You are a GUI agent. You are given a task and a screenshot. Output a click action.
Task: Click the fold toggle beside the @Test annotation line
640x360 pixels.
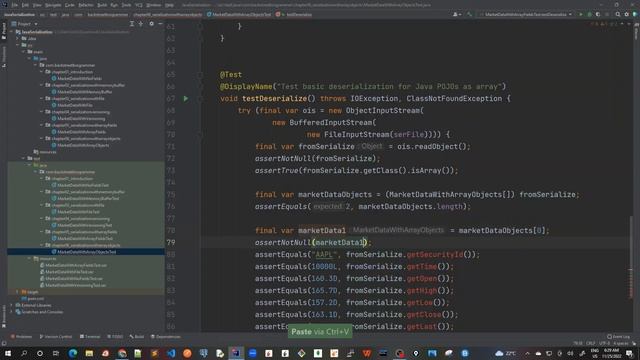200,75
